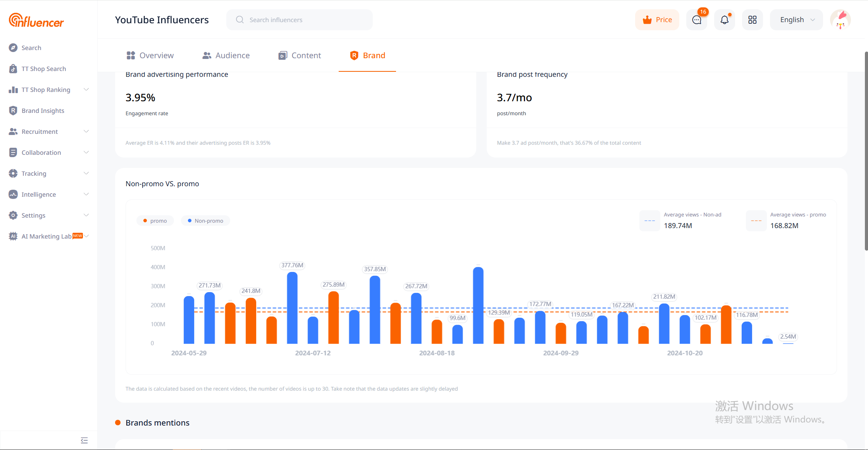This screenshot has width=868, height=450.
Task: Collapse sidebar using bottom menu icon
Action: [x=84, y=440]
